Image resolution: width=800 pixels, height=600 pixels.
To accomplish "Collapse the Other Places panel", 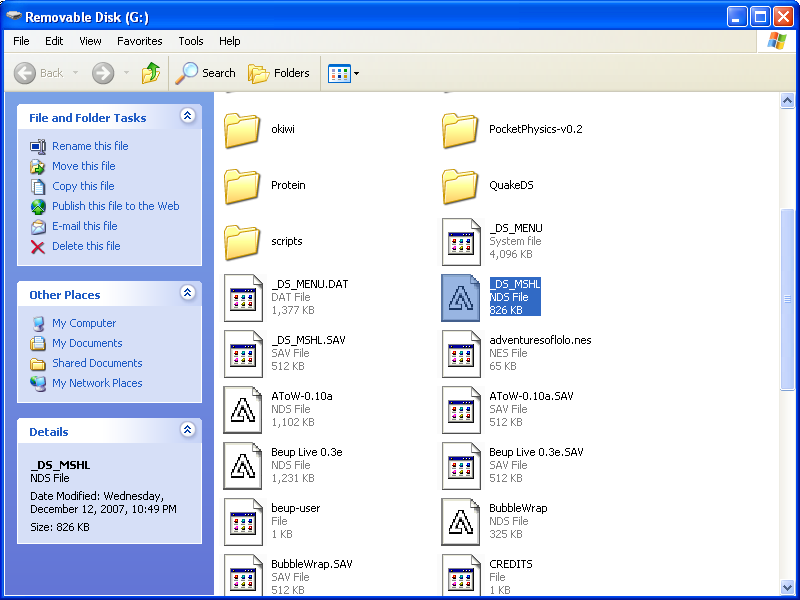I will [x=188, y=294].
